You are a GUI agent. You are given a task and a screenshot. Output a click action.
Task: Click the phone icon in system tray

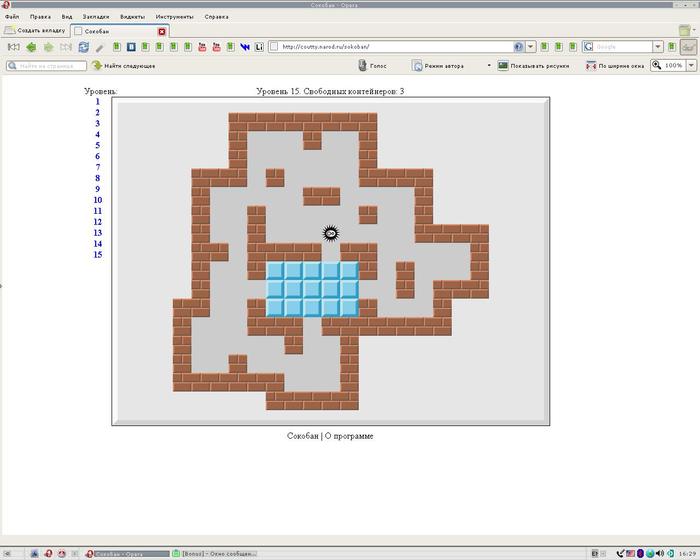click(620, 553)
